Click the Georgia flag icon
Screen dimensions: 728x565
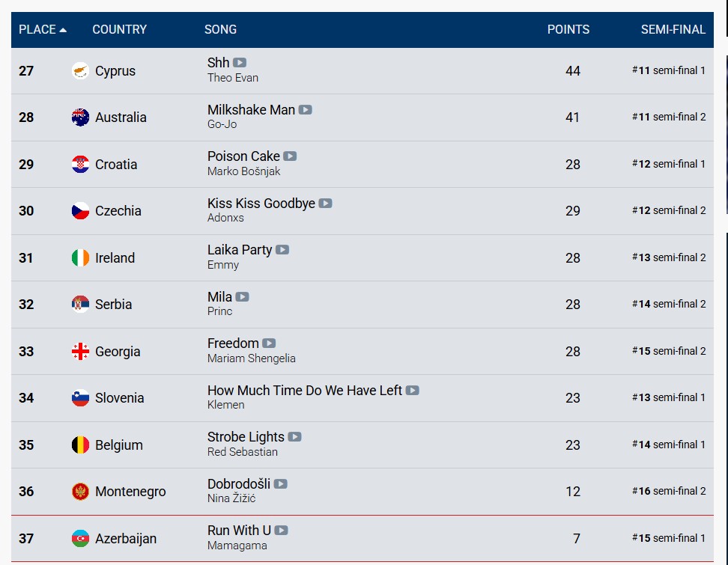tap(80, 352)
